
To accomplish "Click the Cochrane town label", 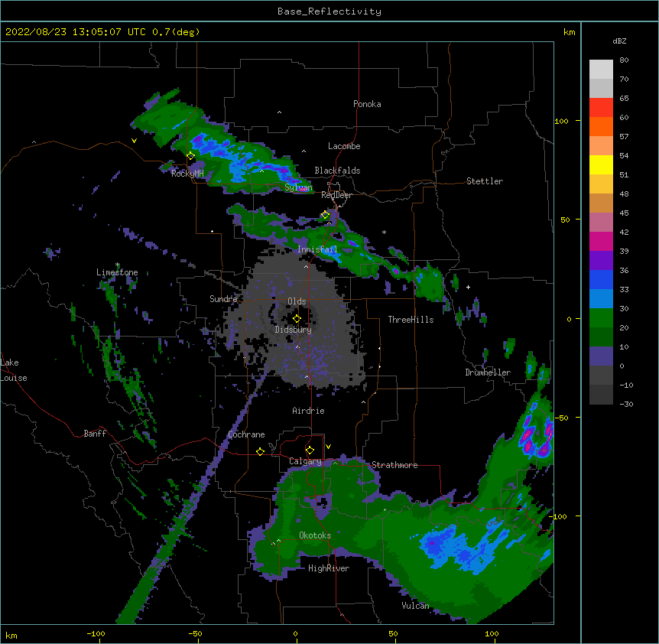I will (246, 434).
